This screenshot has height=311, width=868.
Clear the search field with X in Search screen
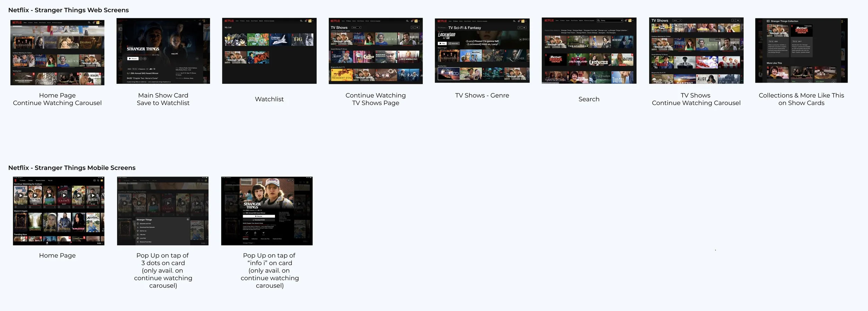[622, 21]
